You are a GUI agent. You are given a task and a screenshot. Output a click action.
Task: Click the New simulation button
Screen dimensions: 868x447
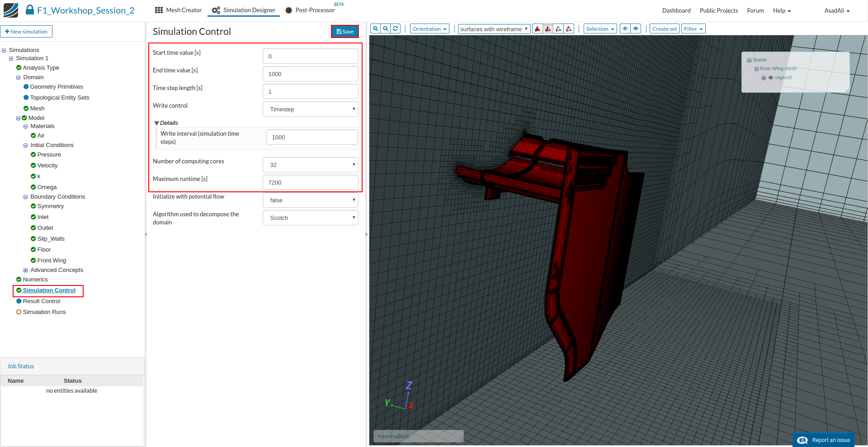coord(26,32)
